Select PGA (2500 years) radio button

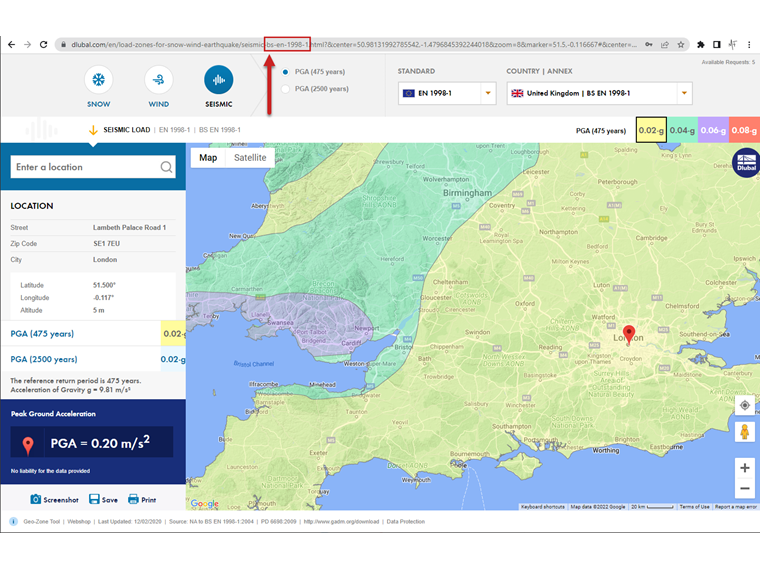click(x=285, y=89)
